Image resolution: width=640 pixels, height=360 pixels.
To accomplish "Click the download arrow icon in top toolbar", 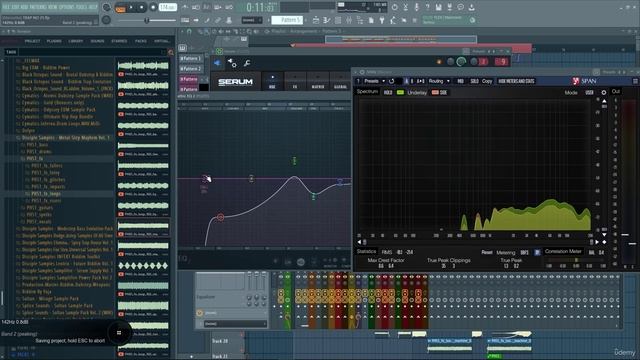I will pos(471,7).
